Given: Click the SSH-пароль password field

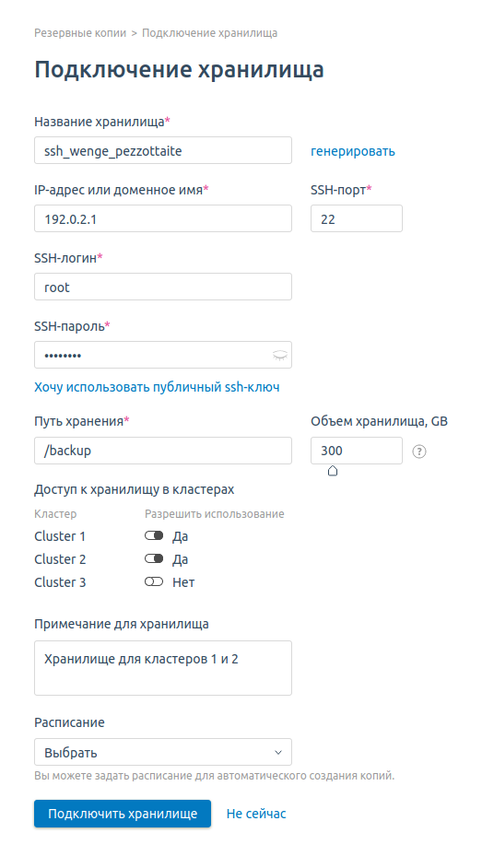Looking at the screenshot, I should pyautogui.click(x=163, y=355).
